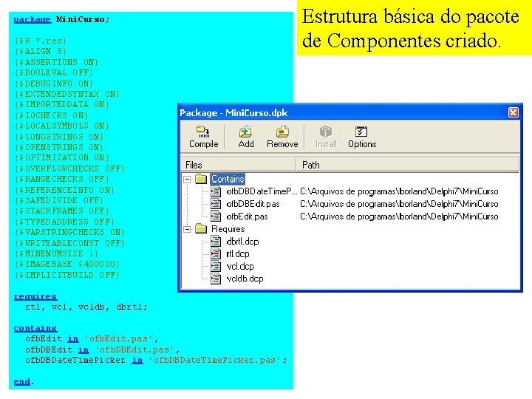Select the Contains folder icon
Screen dimensions: 532x399
[201, 179]
